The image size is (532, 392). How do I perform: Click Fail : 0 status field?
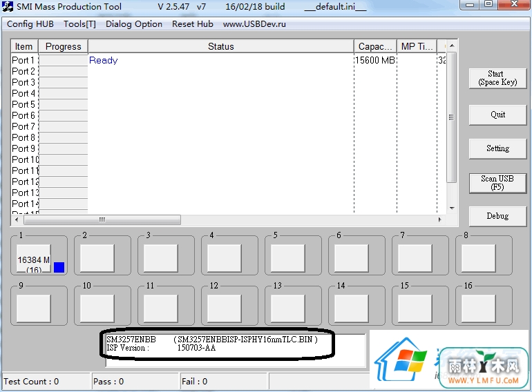(224, 382)
